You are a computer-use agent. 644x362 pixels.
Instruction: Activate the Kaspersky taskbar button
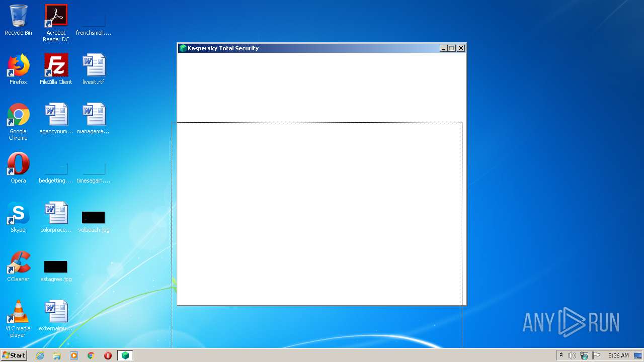click(125, 355)
